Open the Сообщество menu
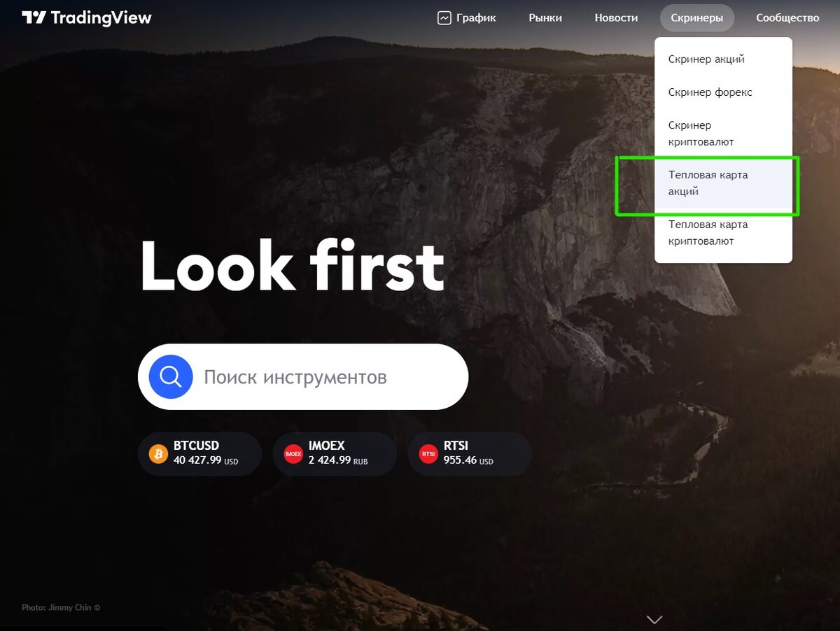840x631 pixels. coord(787,18)
